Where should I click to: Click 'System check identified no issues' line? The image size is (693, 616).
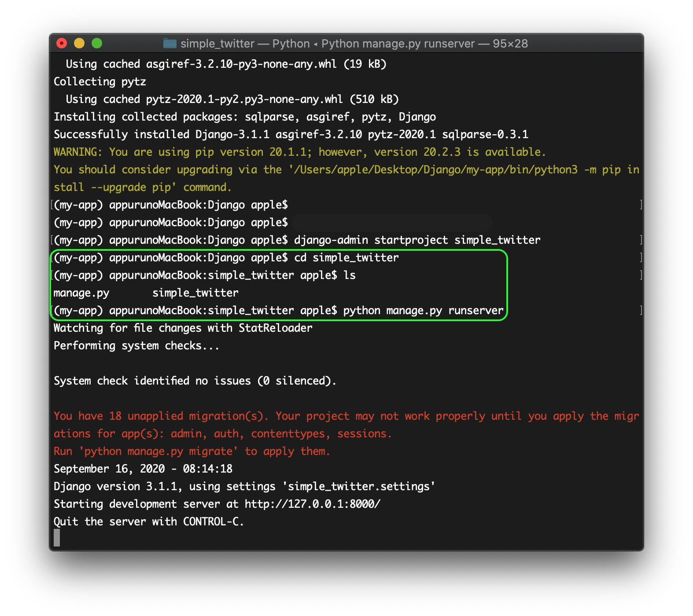click(195, 381)
